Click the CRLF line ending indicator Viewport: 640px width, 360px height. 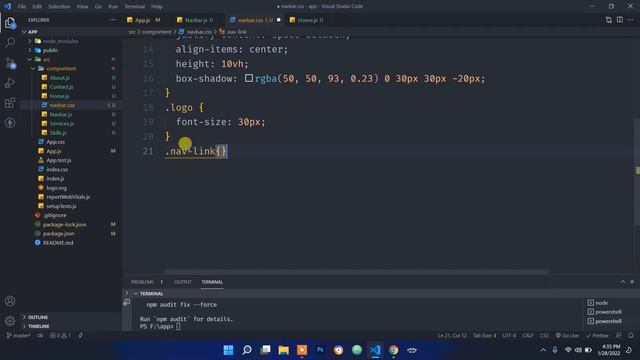coord(528,336)
